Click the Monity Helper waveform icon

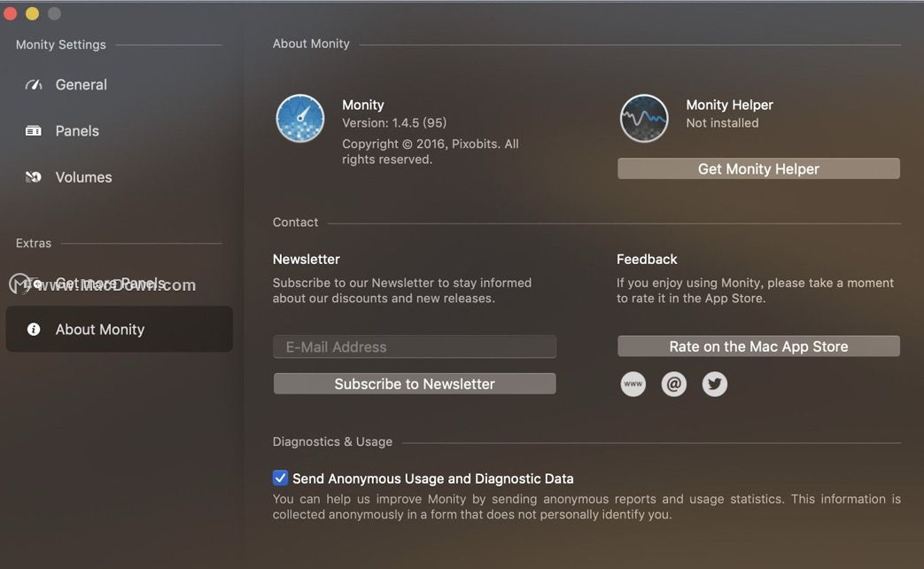tap(644, 119)
